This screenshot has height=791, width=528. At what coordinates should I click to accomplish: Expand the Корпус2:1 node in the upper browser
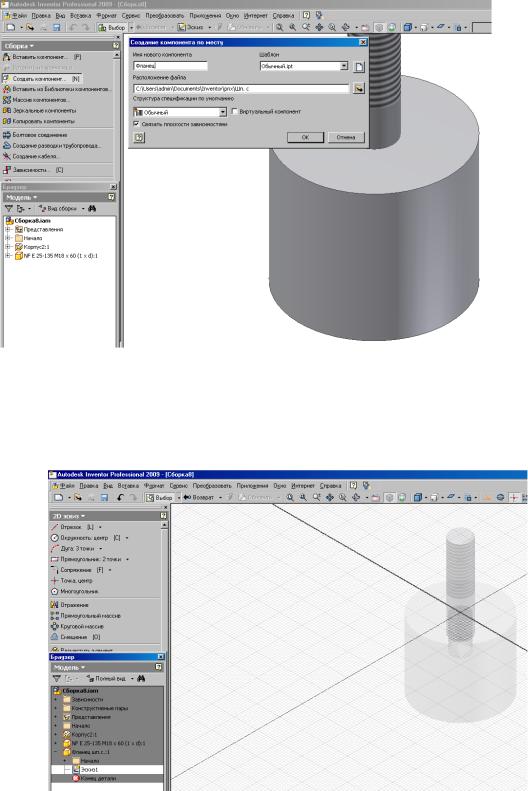click(8, 247)
